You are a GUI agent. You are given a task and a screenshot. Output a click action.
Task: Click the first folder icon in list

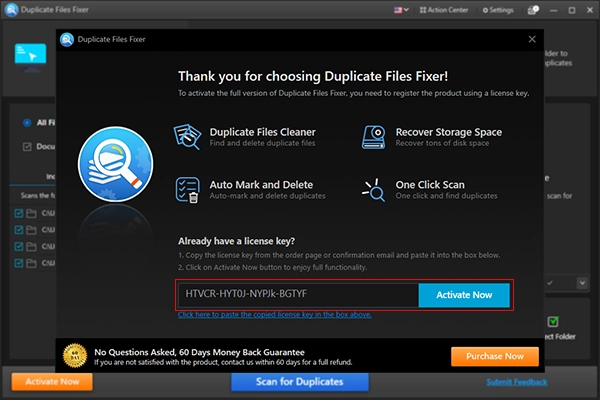[31, 213]
